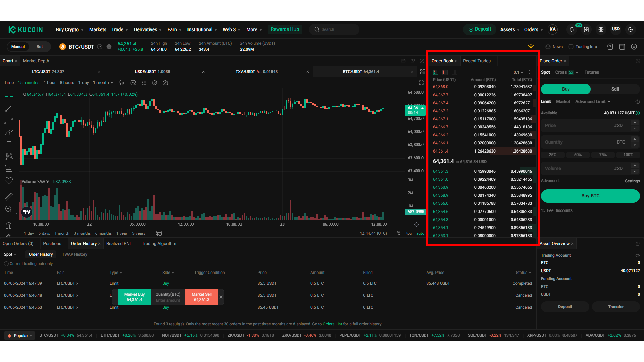This screenshot has width=644, height=362.
Task: Click the panel layout icon near Trading Info
Action: (x=622, y=47)
